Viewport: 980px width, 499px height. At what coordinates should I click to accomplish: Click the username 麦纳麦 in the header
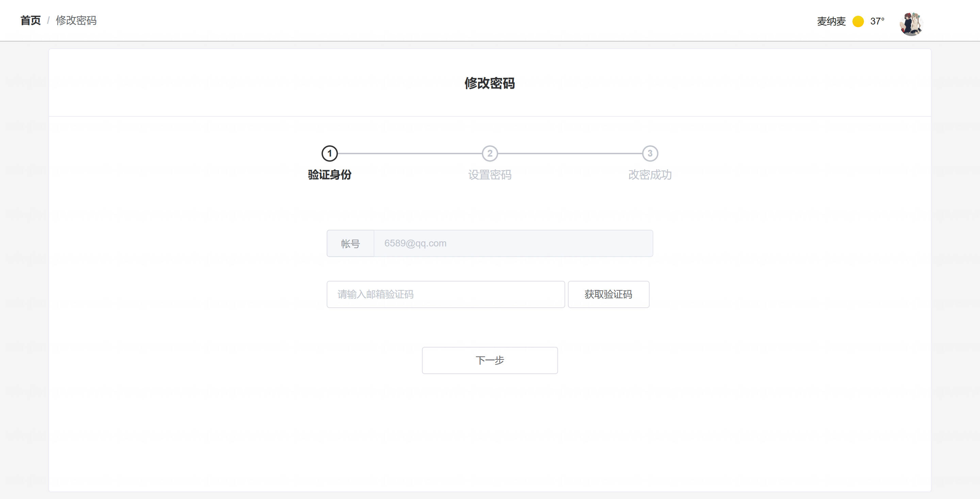831,21
